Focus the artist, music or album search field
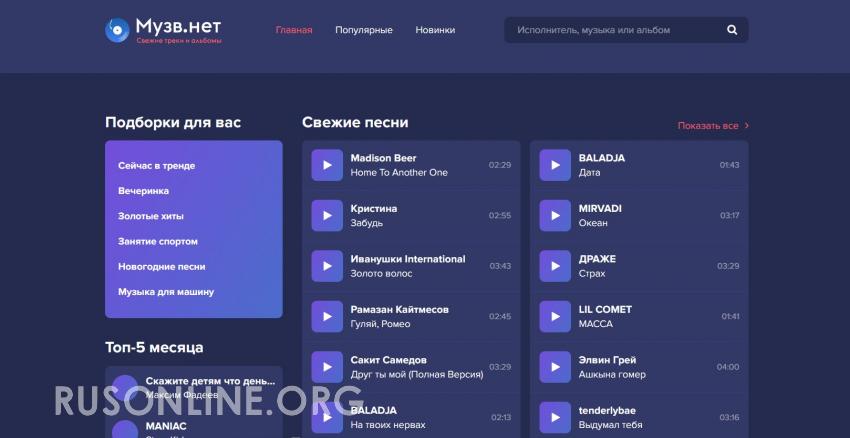 point(626,30)
